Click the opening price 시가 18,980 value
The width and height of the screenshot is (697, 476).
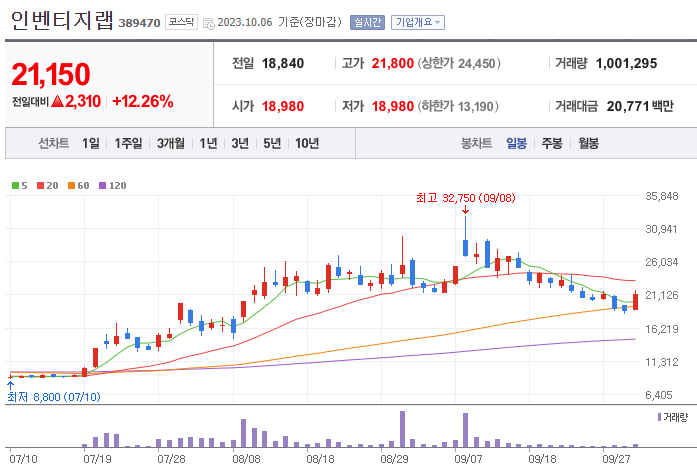(283, 106)
